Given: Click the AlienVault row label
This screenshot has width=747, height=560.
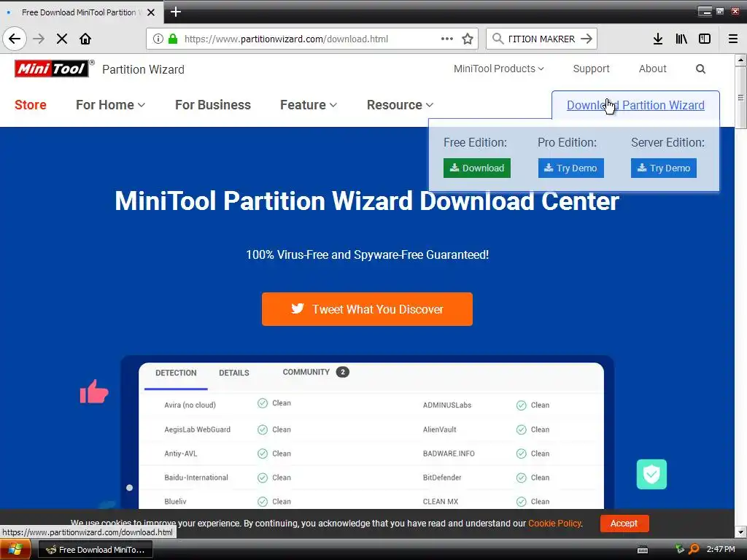Looking at the screenshot, I should click(440, 429).
